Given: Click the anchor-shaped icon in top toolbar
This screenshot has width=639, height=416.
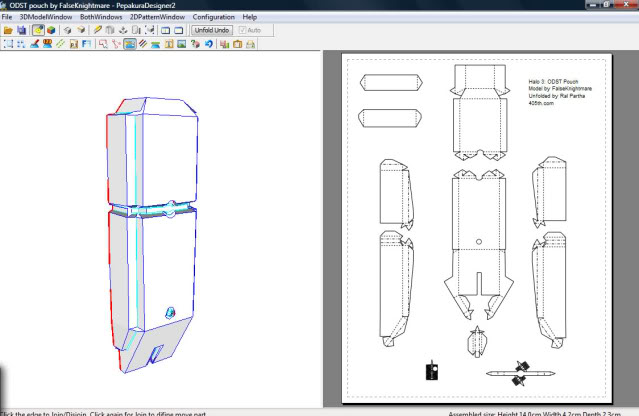Looking at the screenshot, I should point(123,30).
